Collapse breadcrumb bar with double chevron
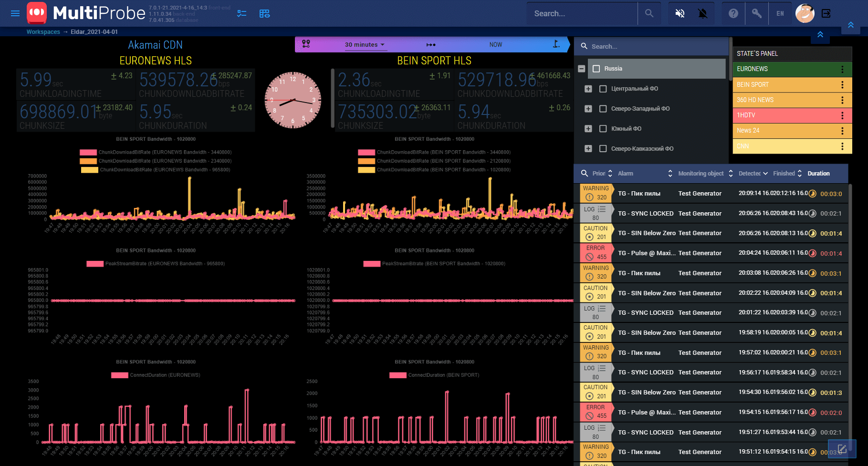 (820, 34)
